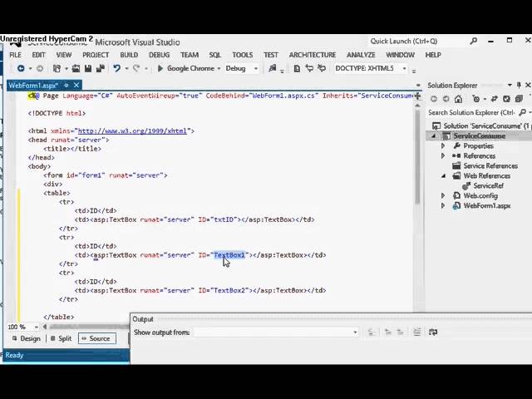This screenshot has width=532, height=399.
Task: Expand the WebForm1.aspx node in Solution Explorer
Action: 443,205
